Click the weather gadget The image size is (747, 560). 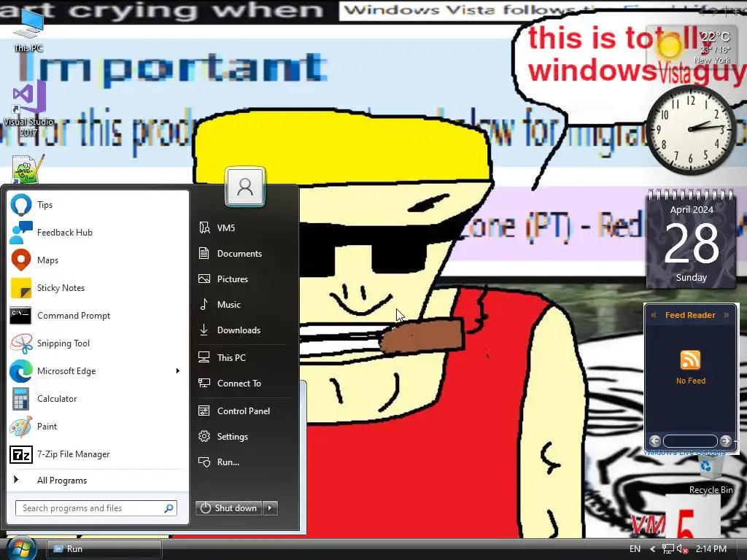click(691, 47)
